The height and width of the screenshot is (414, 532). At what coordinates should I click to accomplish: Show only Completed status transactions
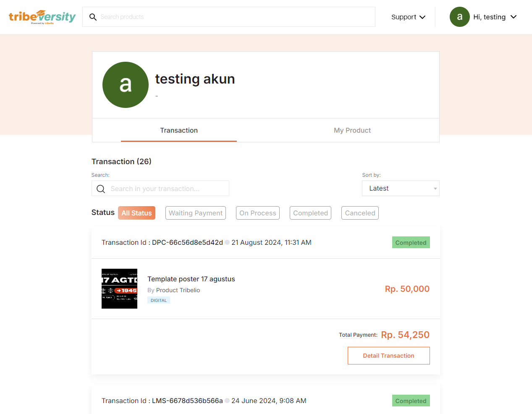(310, 213)
